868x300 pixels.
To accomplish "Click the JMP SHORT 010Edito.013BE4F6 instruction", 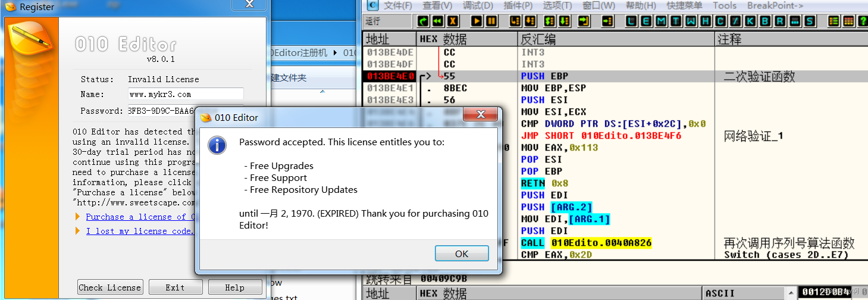I will click(x=601, y=136).
